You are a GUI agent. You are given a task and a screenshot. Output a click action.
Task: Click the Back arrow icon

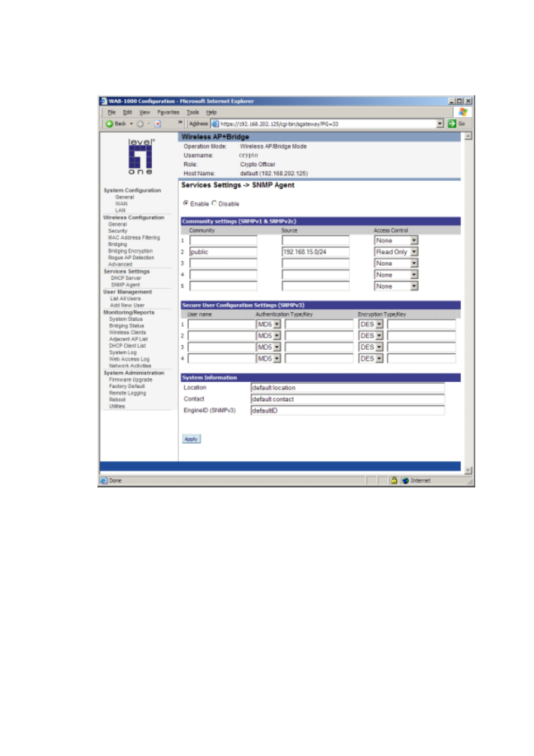110,124
